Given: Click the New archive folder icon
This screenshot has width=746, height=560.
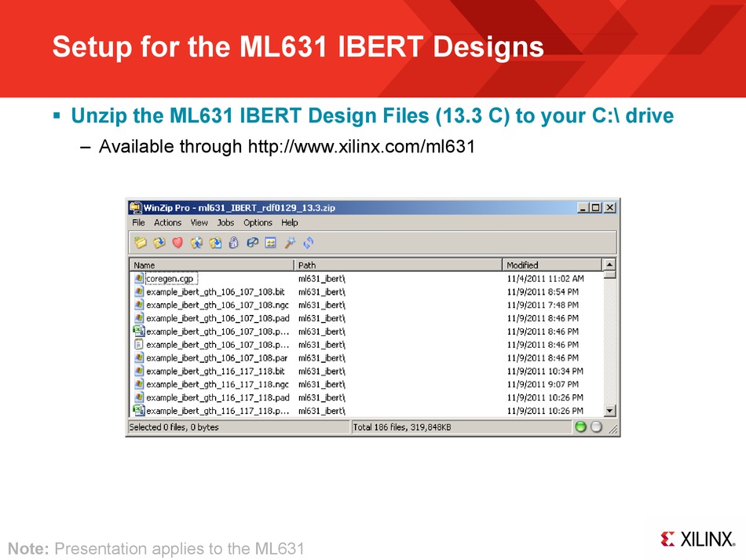Looking at the screenshot, I should [140, 243].
